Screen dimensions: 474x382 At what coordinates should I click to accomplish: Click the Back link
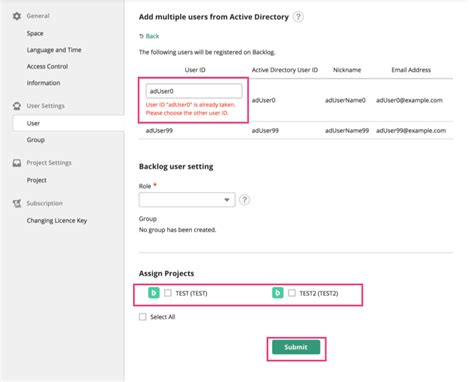point(152,36)
